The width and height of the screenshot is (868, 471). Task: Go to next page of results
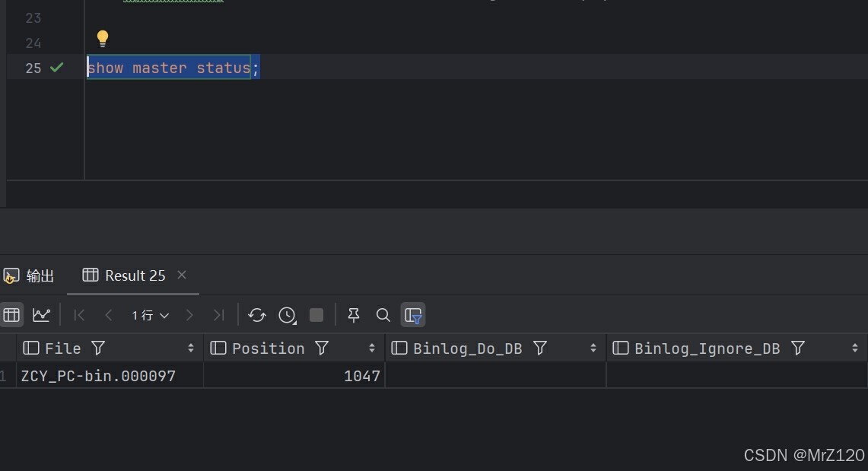[189, 315]
